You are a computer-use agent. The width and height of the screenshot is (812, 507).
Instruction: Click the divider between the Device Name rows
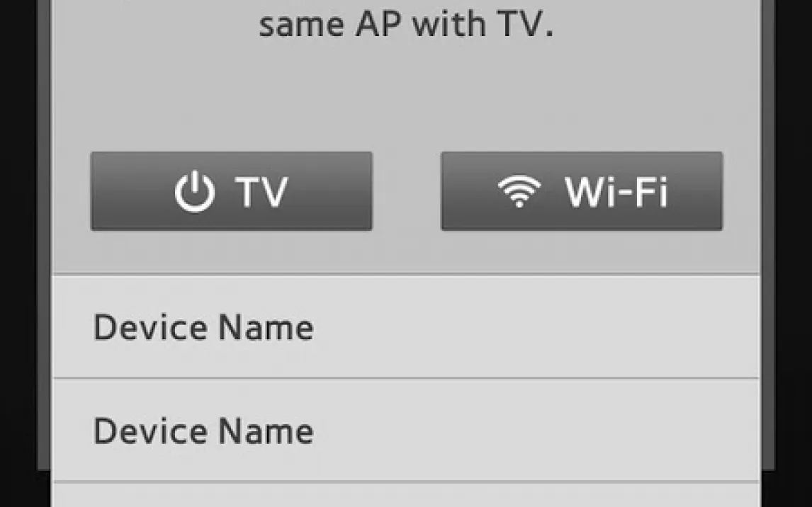click(405, 378)
